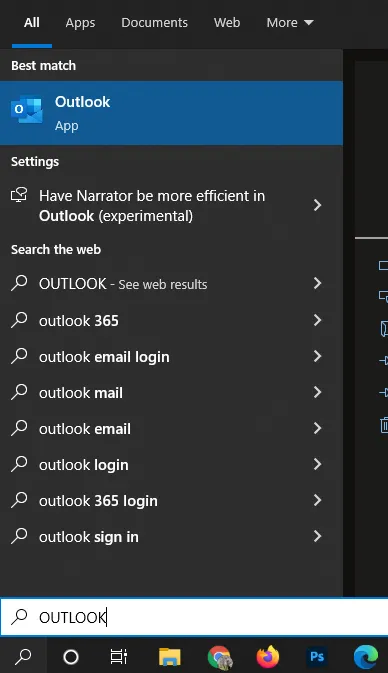Expand arrow for Narrator Outlook setting
Image resolution: width=388 pixels, height=673 pixels.
click(317, 205)
